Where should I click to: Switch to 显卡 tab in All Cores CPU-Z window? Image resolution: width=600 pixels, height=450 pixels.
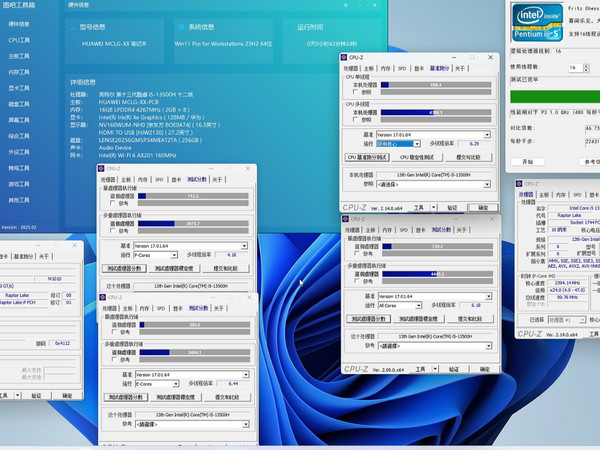pos(421,230)
